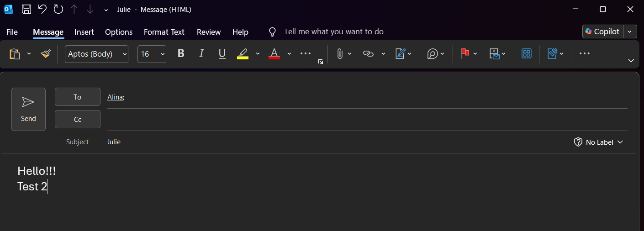The image size is (644, 231).
Task: Open the Format Text tab
Action: pos(164,32)
